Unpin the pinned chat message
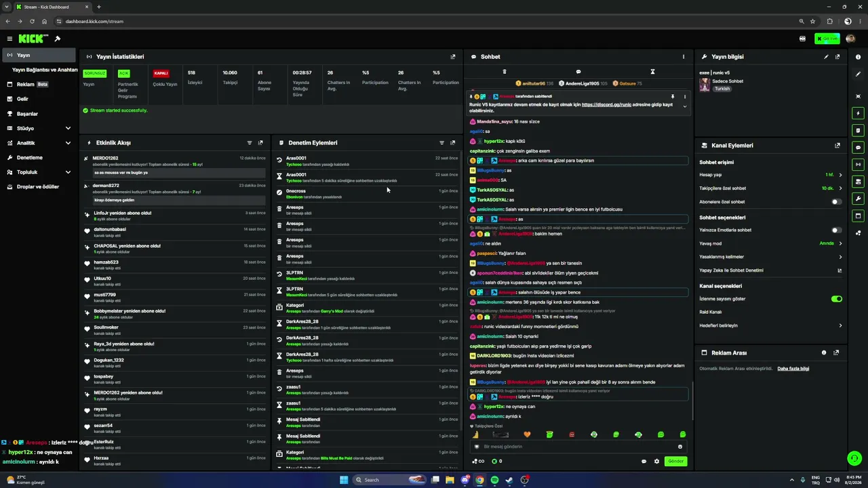 click(673, 97)
